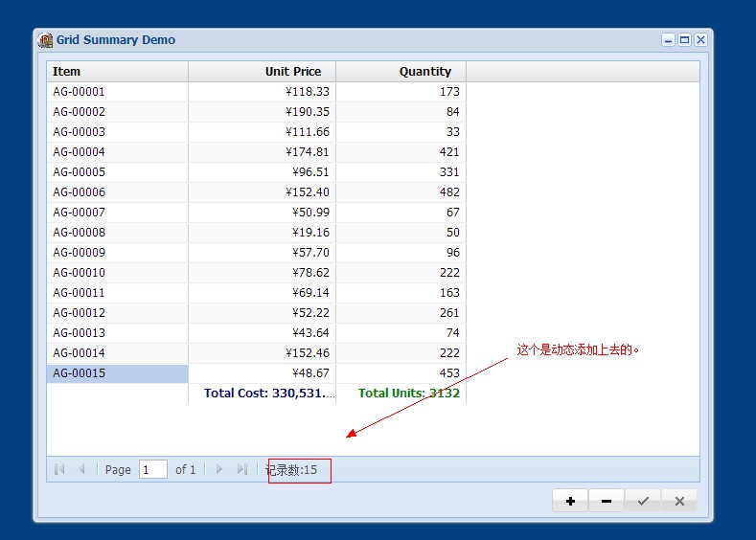The image size is (756, 540).
Task: Close the Grid Summary Demo window
Action: pyautogui.click(x=700, y=40)
